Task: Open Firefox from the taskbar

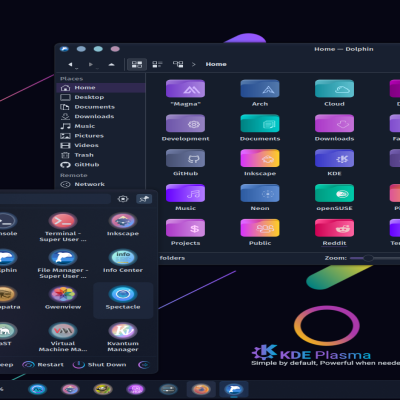Action: 201,389
